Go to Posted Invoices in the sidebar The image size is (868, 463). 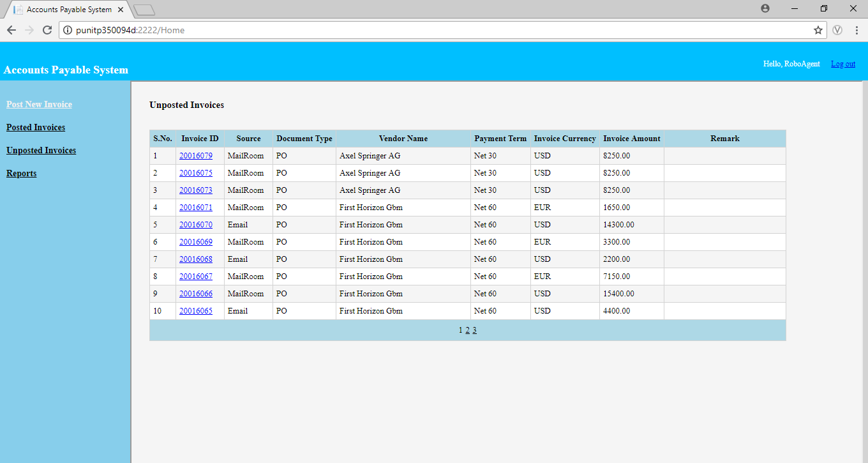[36, 127]
